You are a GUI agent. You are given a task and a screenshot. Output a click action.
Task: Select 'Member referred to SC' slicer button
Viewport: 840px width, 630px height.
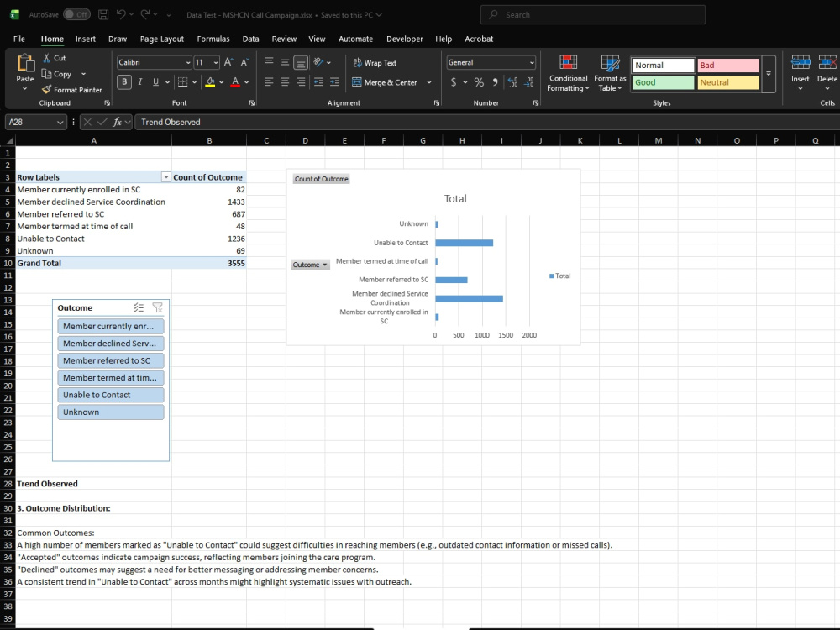point(111,360)
